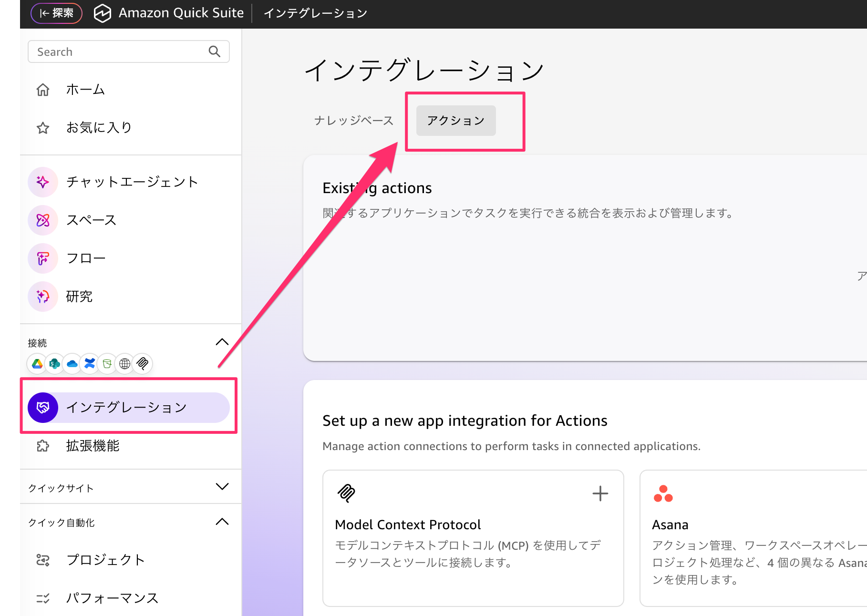Viewport: 867px width, 616px height.
Task: Select the フロー icon
Action: [43, 258]
